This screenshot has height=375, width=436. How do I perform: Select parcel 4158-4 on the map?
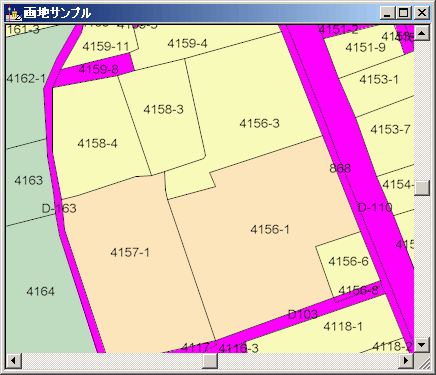coord(97,144)
